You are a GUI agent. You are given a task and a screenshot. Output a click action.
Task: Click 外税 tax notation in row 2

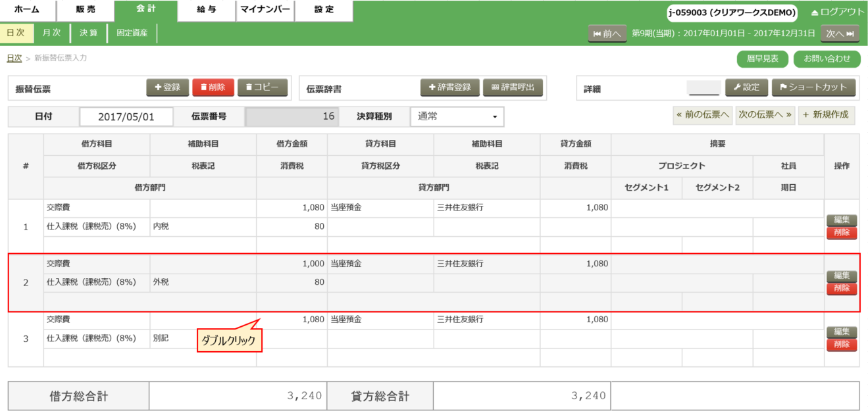(161, 282)
